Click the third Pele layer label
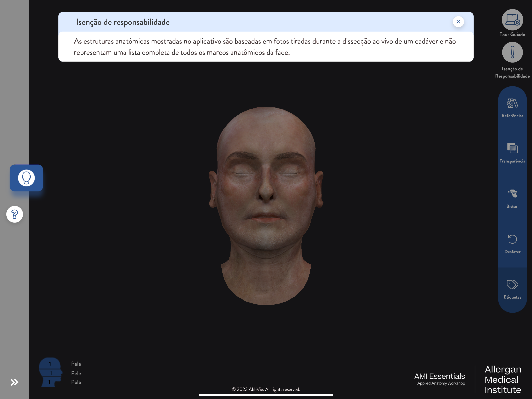This screenshot has width=532, height=399. point(76,382)
